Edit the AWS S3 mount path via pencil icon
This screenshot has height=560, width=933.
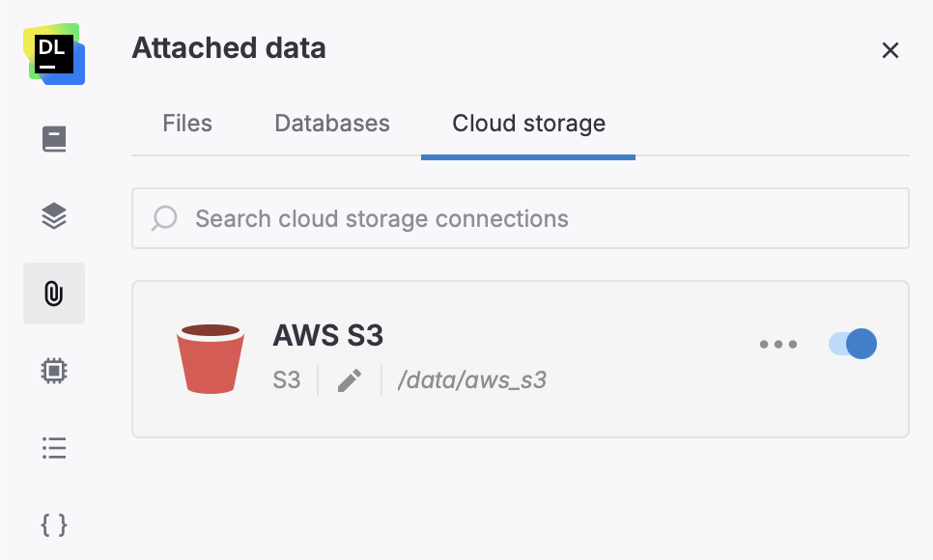349,379
